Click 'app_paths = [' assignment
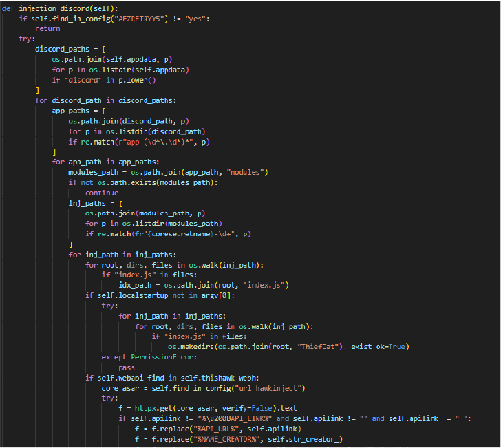The height and width of the screenshot is (448, 501). tap(78, 111)
